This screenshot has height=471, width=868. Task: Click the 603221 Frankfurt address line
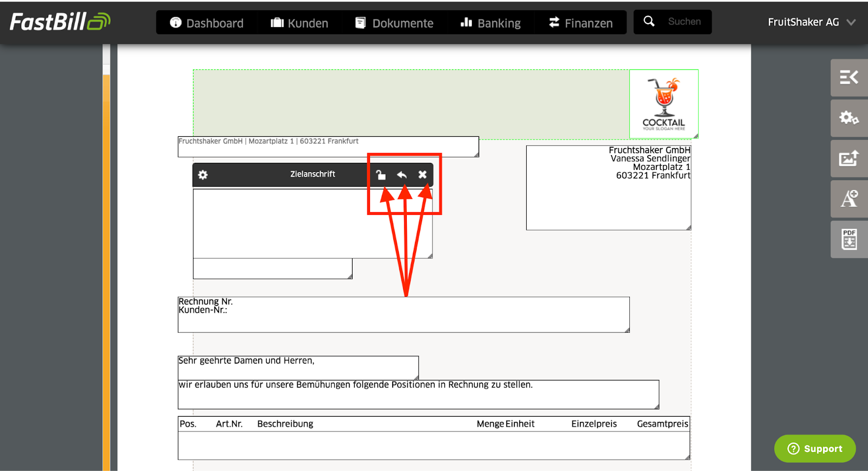tap(653, 175)
